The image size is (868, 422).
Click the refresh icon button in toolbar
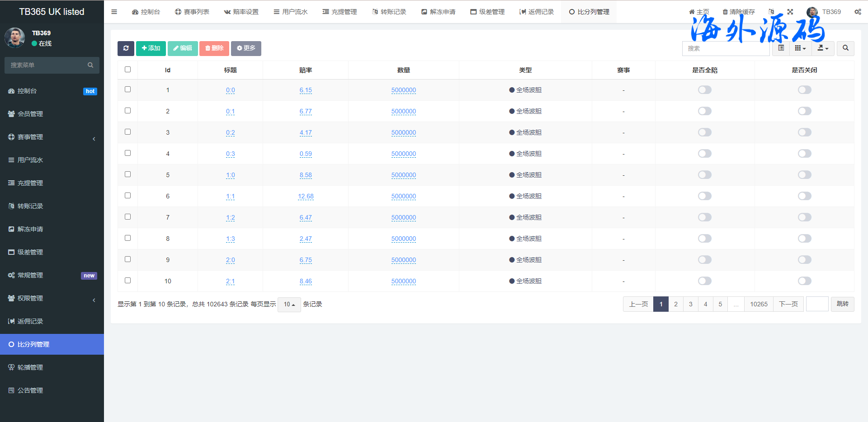(x=126, y=48)
